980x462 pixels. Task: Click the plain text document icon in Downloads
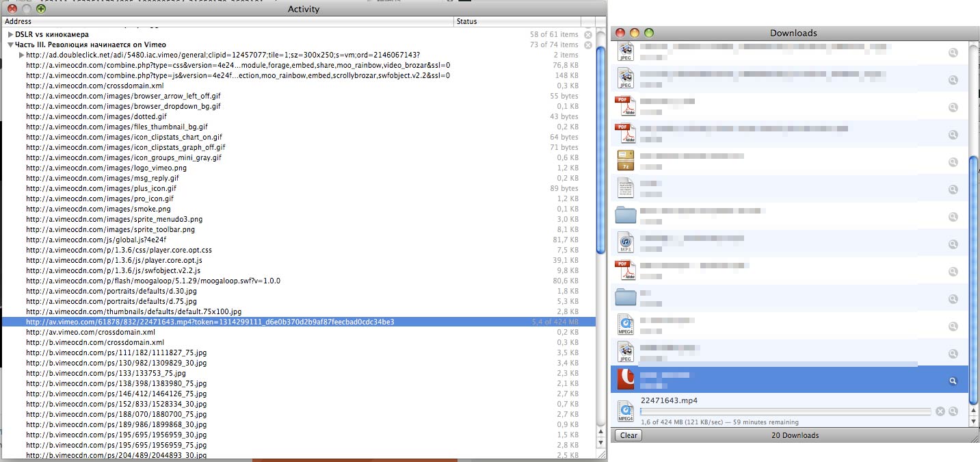click(x=626, y=188)
